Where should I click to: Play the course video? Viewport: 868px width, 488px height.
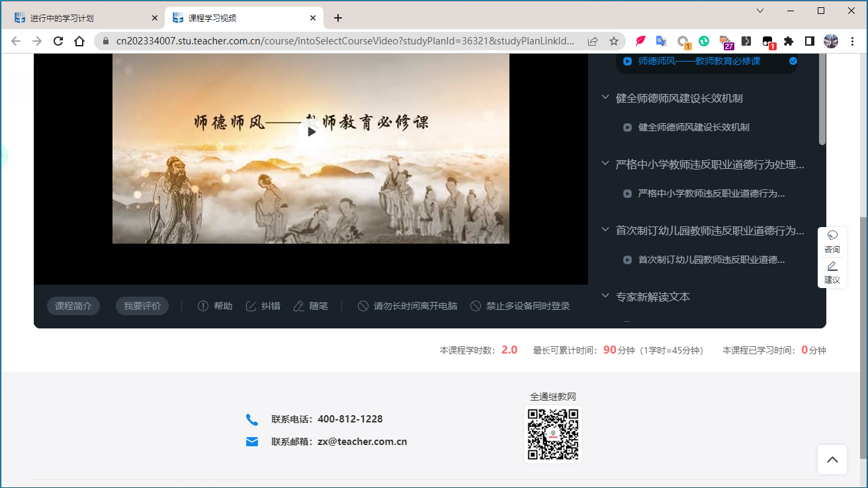[311, 131]
